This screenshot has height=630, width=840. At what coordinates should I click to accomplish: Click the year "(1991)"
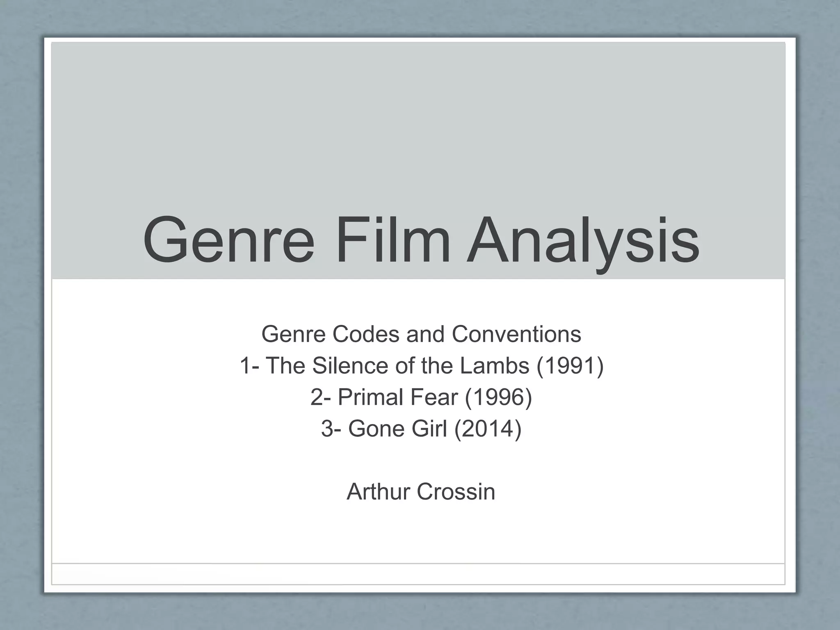click(x=570, y=365)
